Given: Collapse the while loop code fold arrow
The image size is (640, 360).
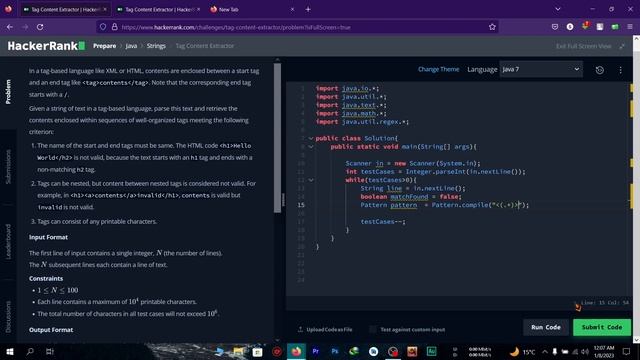Looking at the screenshot, I should [311, 180].
